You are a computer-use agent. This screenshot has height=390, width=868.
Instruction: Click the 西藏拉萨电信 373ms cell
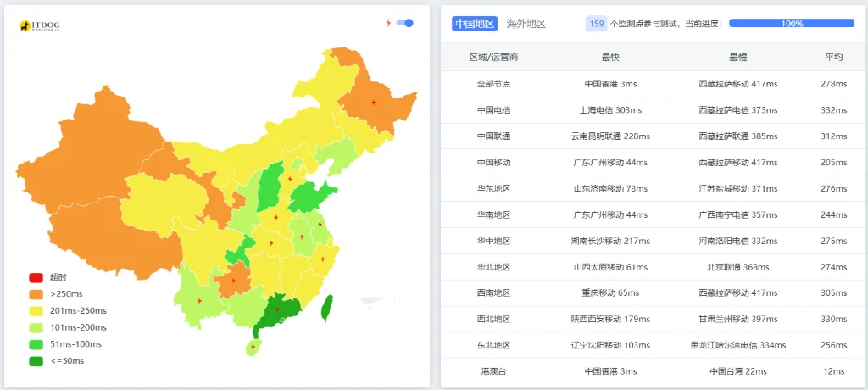(x=738, y=110)
